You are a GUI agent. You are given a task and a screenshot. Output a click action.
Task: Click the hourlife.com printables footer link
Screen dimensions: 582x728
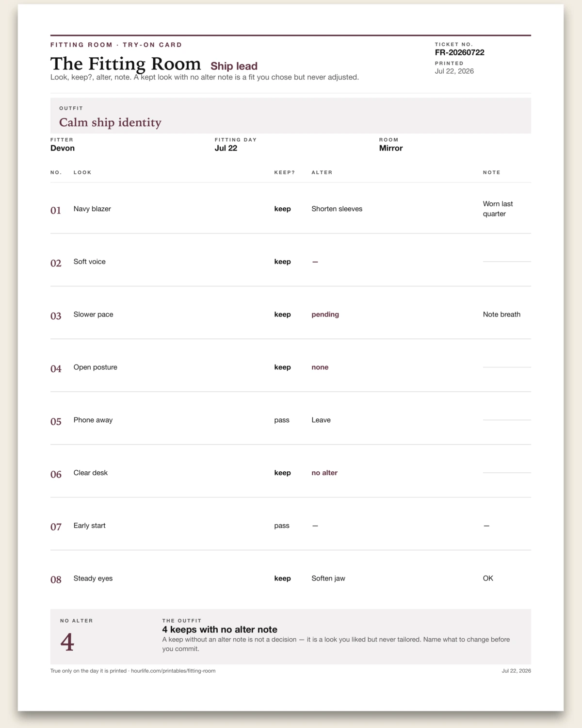pos(173,671)
